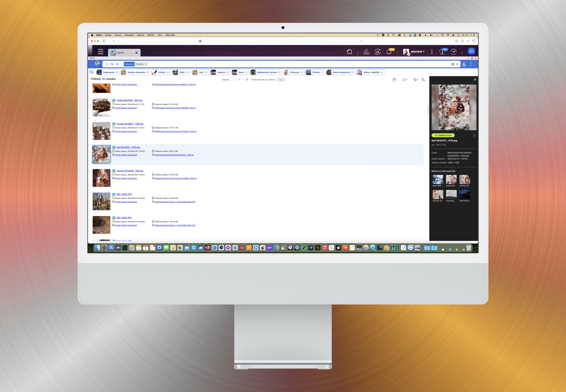The width and height of the screenshot is (566, 392).
Task: Clear the search field with circled X
Action: coord(453,64)
